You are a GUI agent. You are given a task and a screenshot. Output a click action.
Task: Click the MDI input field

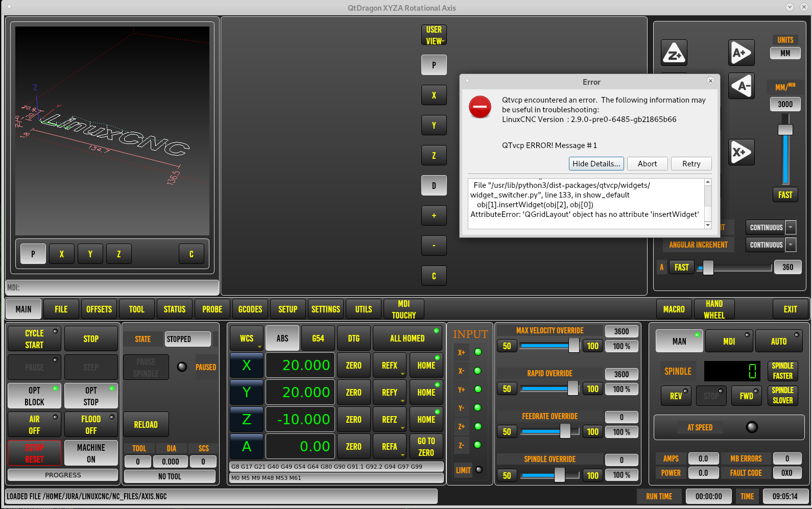pos(112,287)
